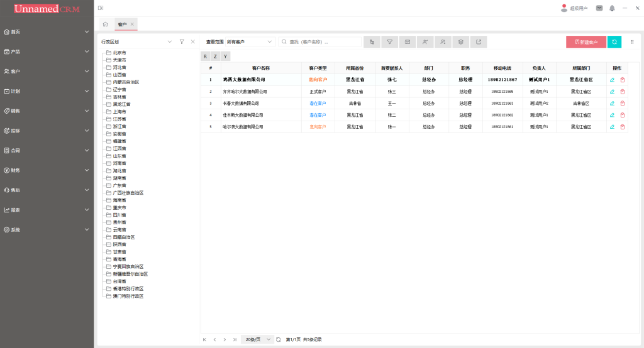Expand the 销售 sidebar menu
The image size is (644, 348).
coord(47,111)
